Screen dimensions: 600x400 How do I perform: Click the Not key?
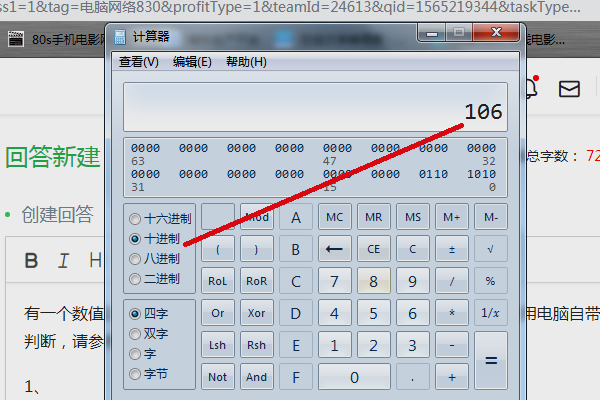click(x=218, y=377)
